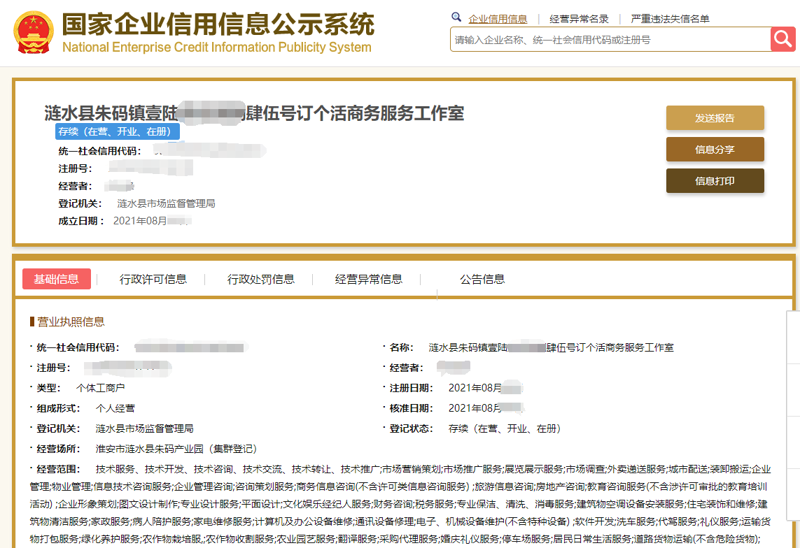
Task: Click the 信息分享 button
Action: coord(715,150)
